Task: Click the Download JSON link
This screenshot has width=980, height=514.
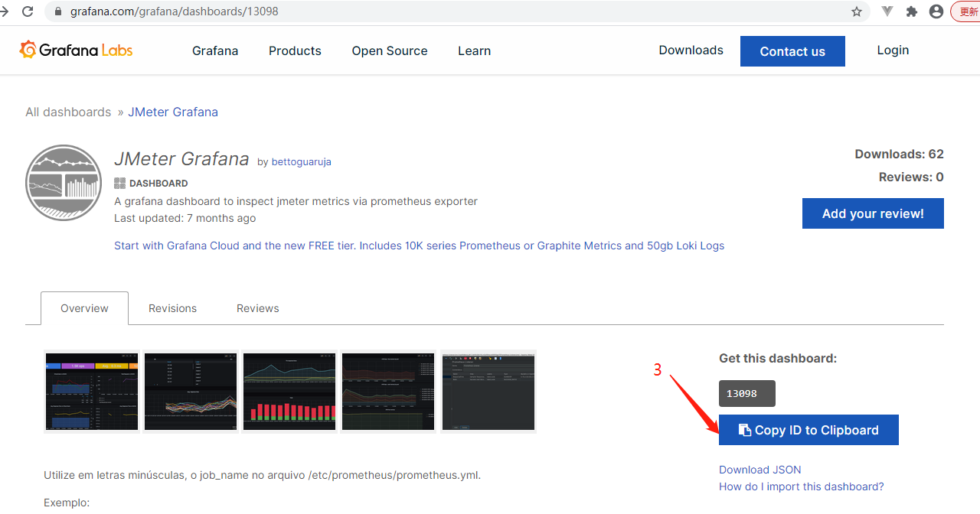Action: click(x=760, y=470)
